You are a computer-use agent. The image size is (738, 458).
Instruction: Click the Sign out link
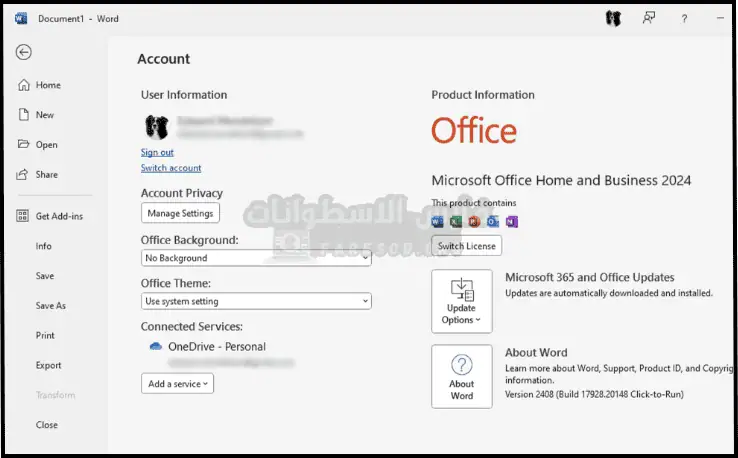(x=157, y=152)
